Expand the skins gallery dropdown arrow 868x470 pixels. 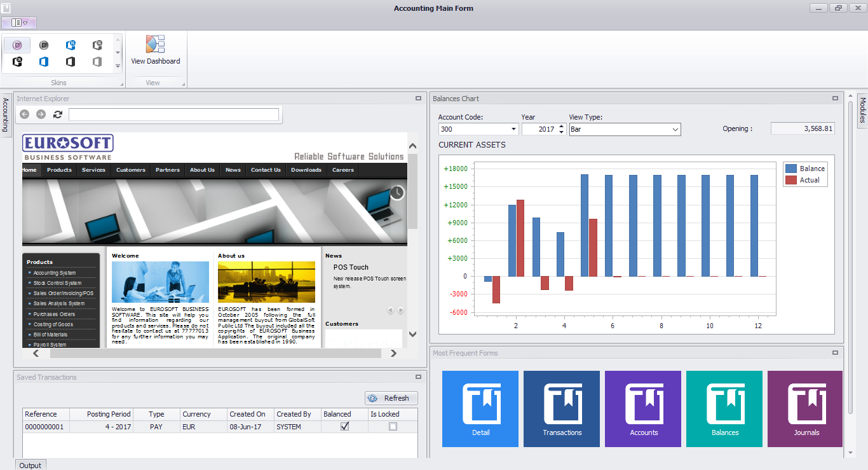118,66
